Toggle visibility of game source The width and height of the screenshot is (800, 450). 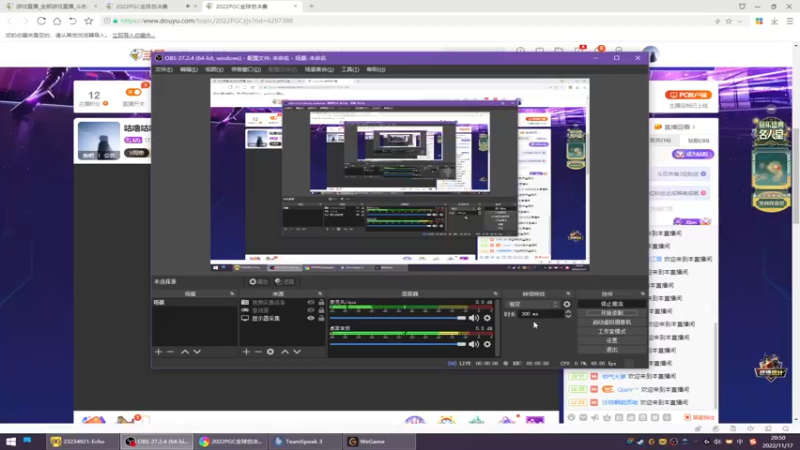tap(311, 310)
